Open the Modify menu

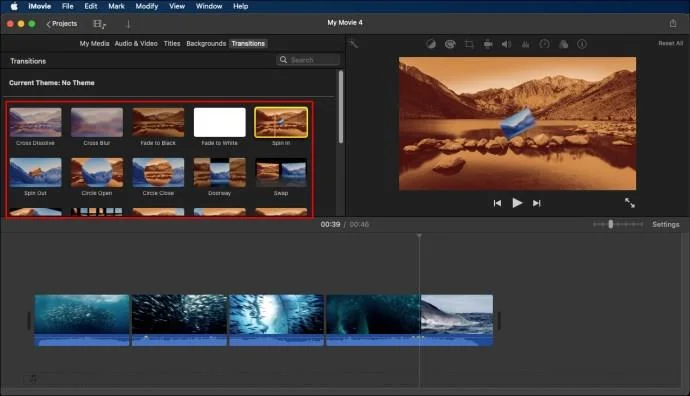[147, 6]
